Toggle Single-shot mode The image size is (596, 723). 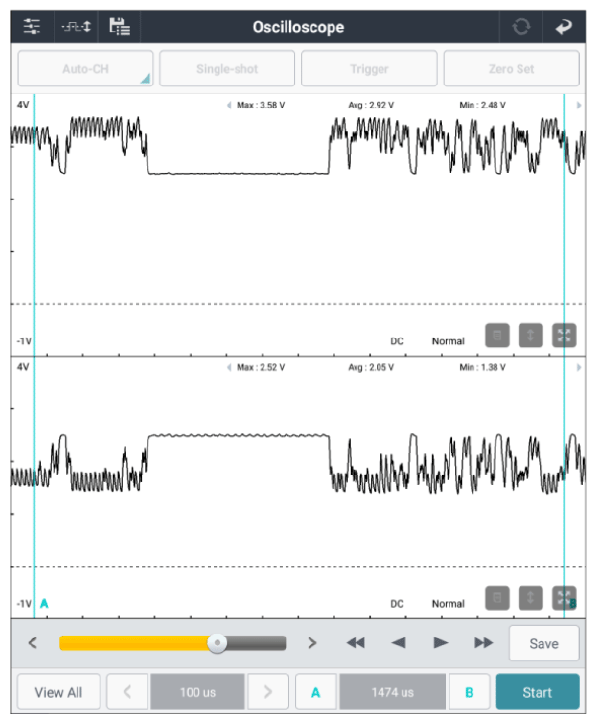click(x=227, y=69)
